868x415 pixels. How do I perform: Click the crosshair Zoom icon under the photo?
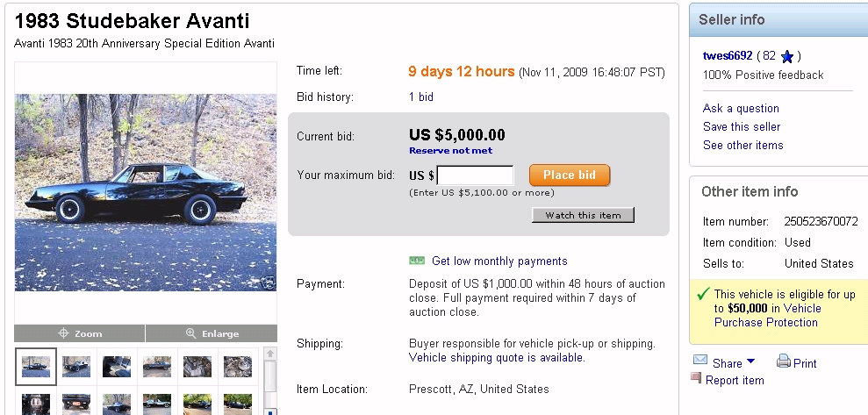tap(63, 333)
